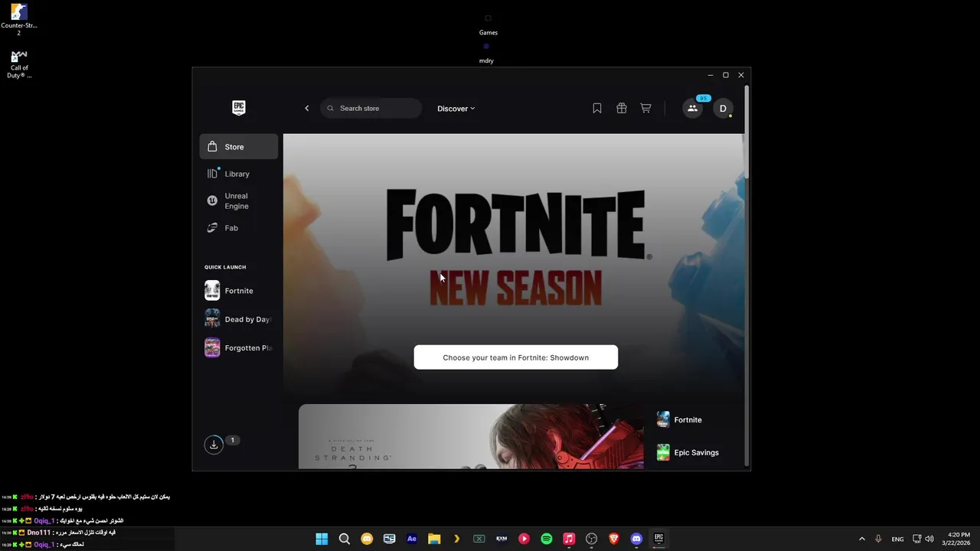Screen dimensions: 980x551
Task: Minimize the Epic Games Launcher window
Action: click(710, 75)
